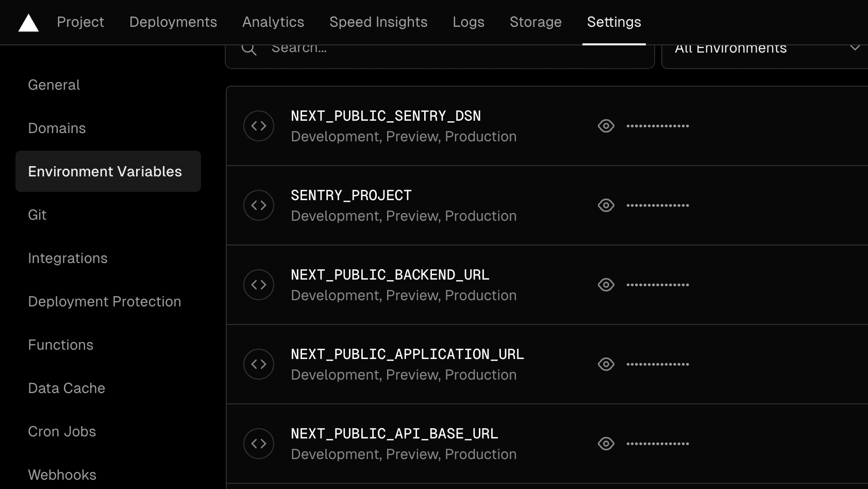Click the chevron on the environments filter
This screenshot has height=489, width=868.
pos(855,47)
